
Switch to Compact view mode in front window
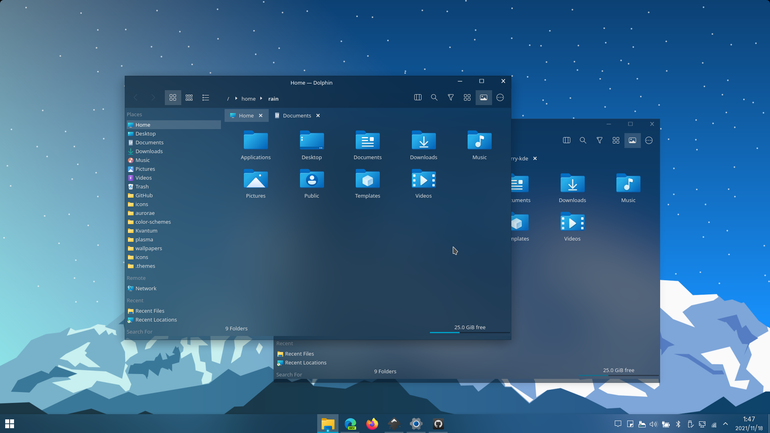click(x=189, y=98)
